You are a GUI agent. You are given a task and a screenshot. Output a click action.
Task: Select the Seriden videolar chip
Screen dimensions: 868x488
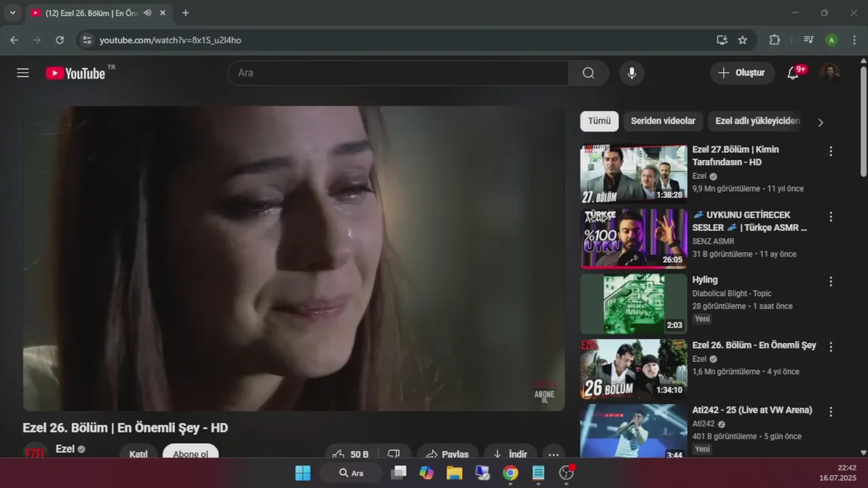663,121
